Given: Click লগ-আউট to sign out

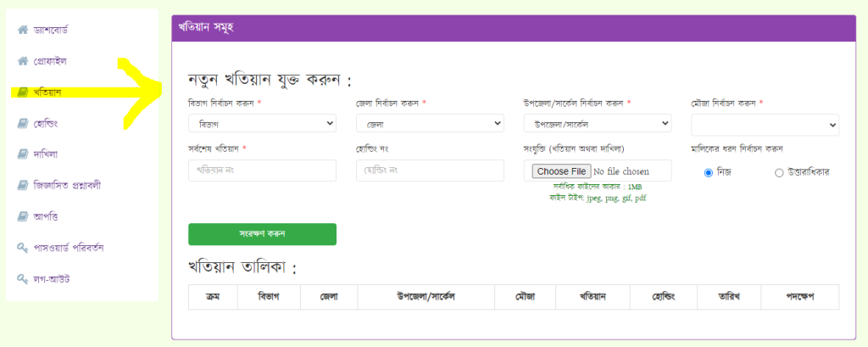Looking at the screenshot, I should click(x=52, y=279).
